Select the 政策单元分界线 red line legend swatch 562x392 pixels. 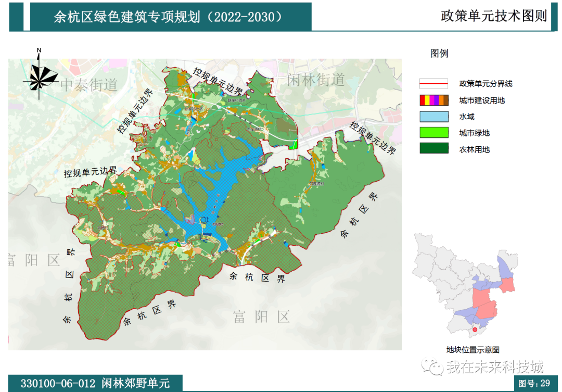click(433, 84)
